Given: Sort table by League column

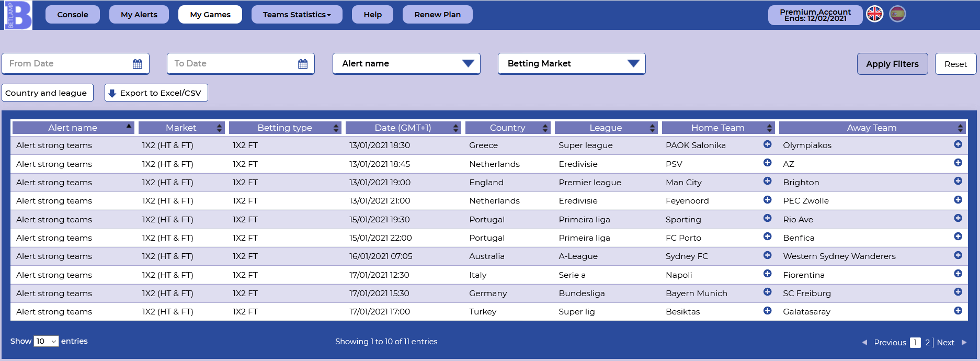Looking at the screenshot, I should click(606, 128).
